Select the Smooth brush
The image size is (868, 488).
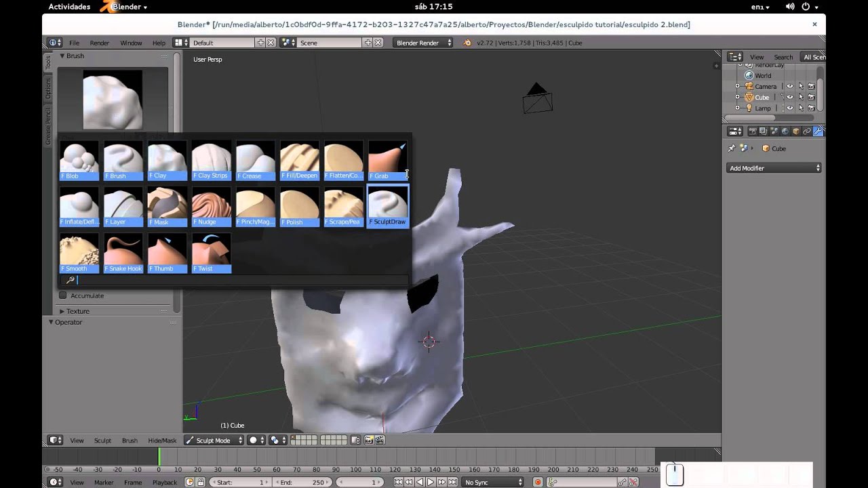coord(79,253)
